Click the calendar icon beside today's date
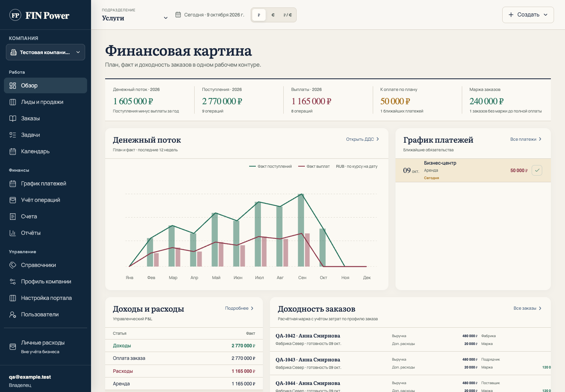Screen dimensions: 565x392 pyautogui.click(x=178, y=15)
